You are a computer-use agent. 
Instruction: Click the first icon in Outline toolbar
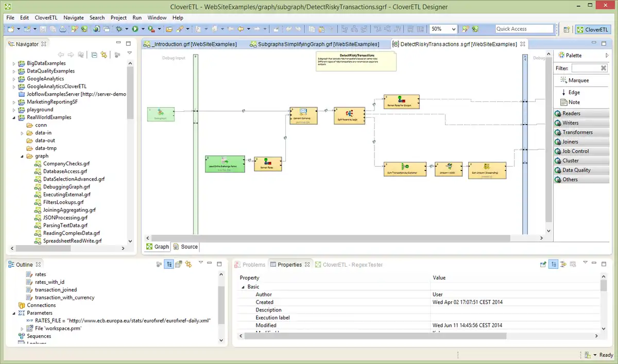click(159, 264)
